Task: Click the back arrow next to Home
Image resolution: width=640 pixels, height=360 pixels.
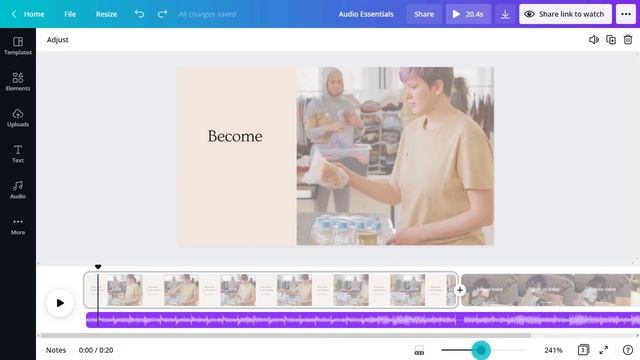Action: (x=13, y=14)
